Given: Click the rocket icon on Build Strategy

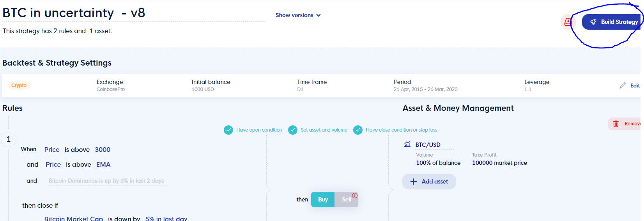Looking at the screenshot, I should pos(593,22).
